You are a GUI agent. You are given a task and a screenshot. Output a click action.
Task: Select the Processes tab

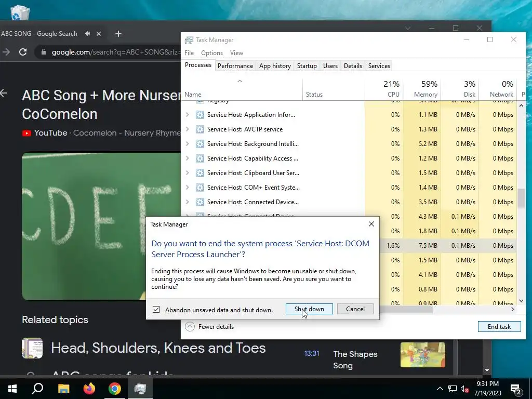click(x=198, y=65)
